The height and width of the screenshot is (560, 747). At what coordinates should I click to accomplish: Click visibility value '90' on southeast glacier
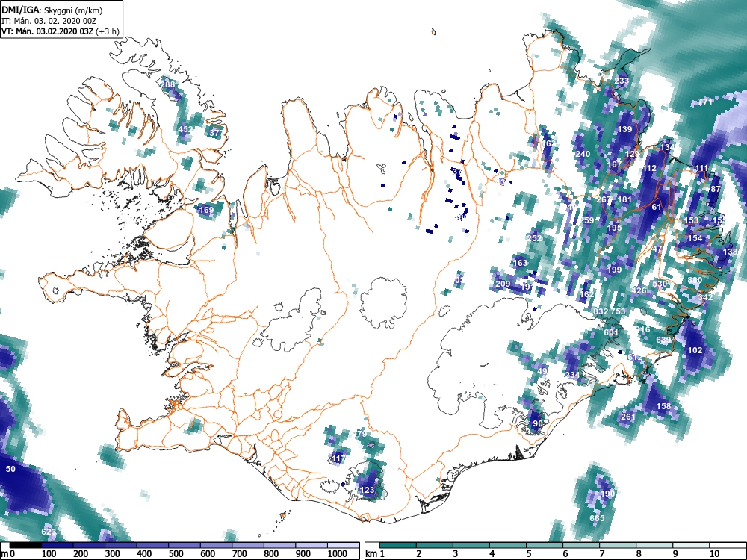537,423
